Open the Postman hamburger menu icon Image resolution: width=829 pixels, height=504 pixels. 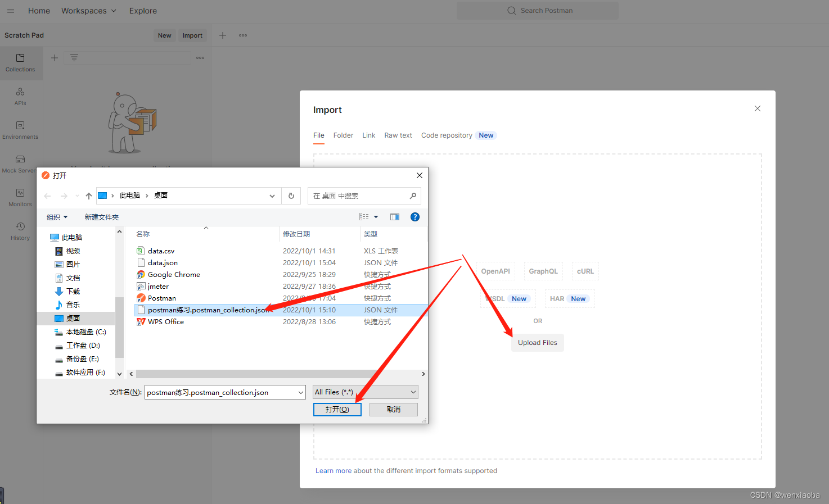(11, 11)
